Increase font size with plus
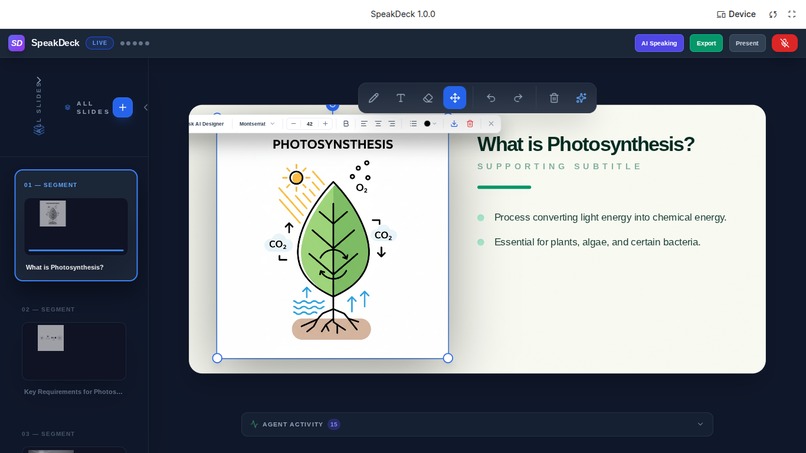 [x=325, y=123]
